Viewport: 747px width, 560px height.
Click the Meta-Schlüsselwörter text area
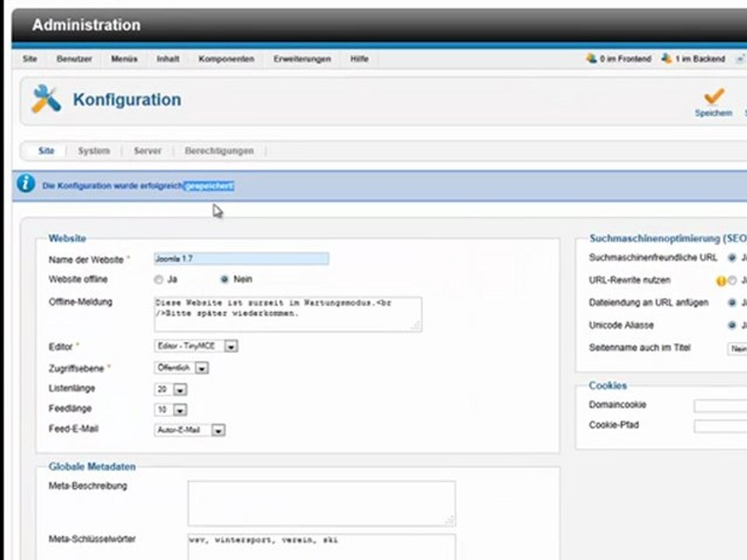[321, 547]
